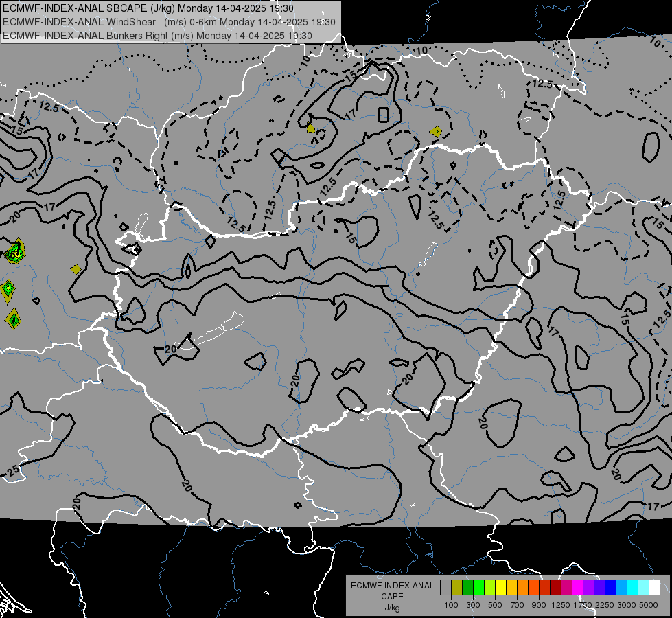672x618 pixels.
Task: Click the 300 legend tick value
Action: point(473,605)
